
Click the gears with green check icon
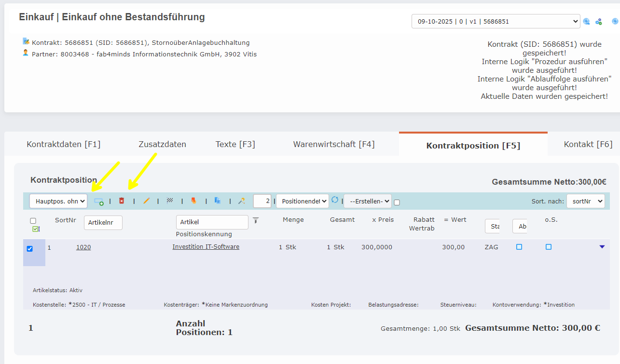pos(599,22)
